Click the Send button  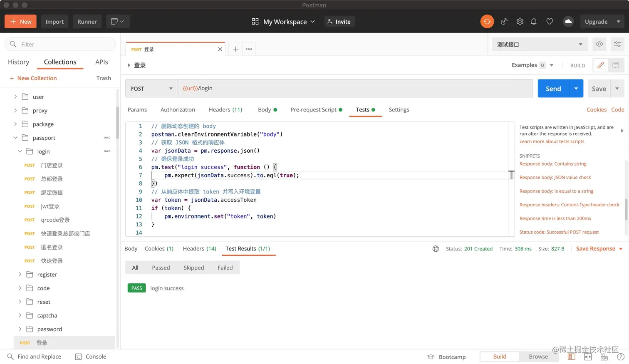click(553, 89)
